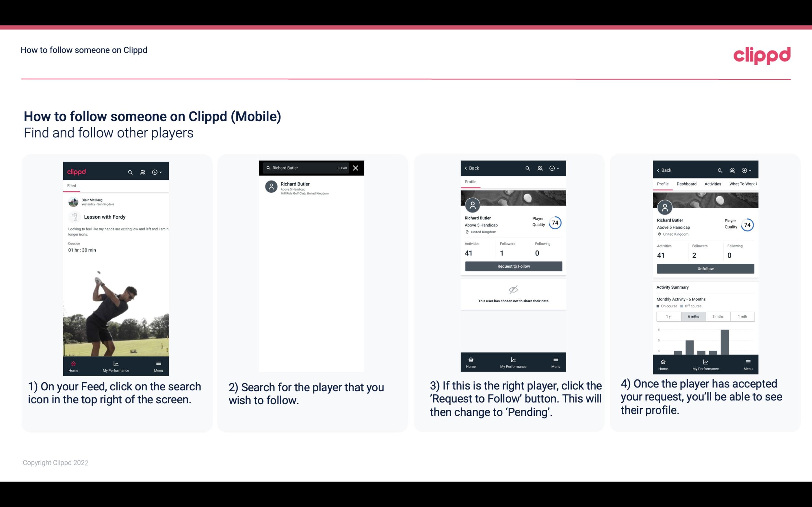The image size is (812, 507).
Task: Click the back arrow icon on profile screen
Action: tap(467, 168)
